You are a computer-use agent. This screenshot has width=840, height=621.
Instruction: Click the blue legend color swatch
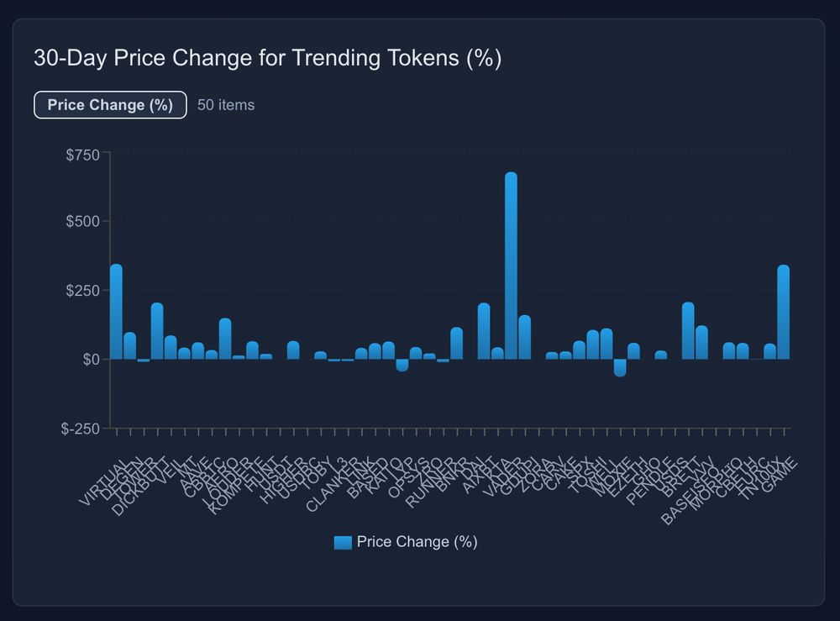pyautogui.click(x=343, y=542)
